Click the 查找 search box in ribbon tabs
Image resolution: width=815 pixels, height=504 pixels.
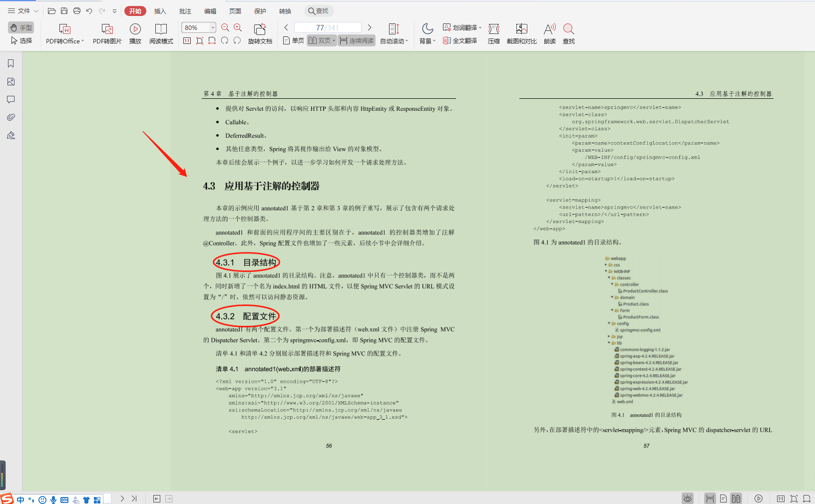pos(318,11)
